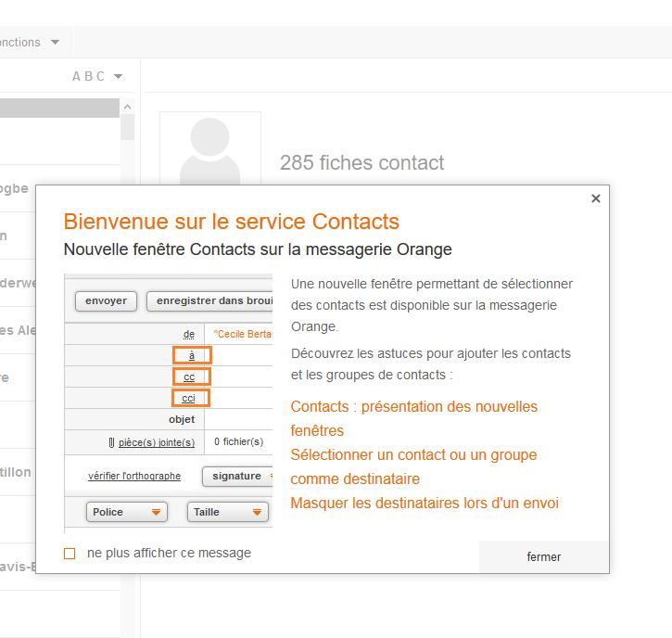Click the paperclip attachment icon
The height and width of the screenshot is (638, 672).
(x=111, y=442)
